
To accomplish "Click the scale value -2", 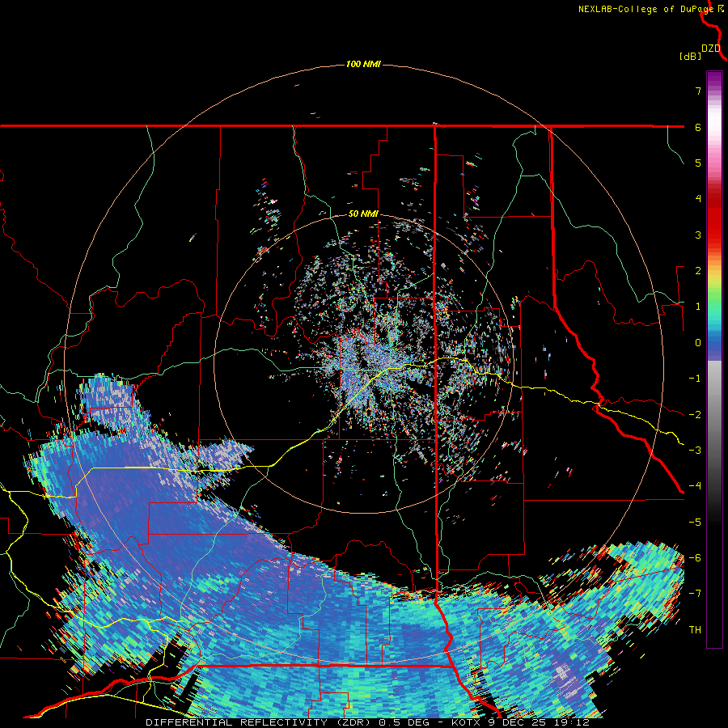I will coord(695,415).
